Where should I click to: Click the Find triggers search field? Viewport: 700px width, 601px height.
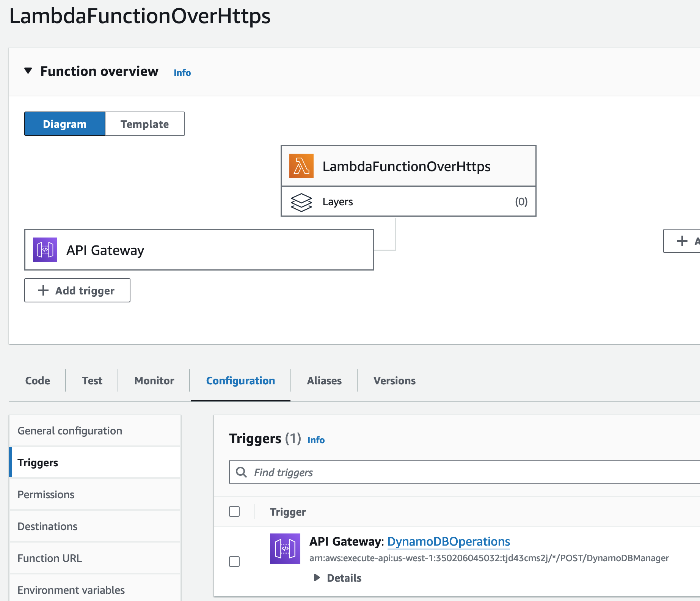[x=465, y=472]
